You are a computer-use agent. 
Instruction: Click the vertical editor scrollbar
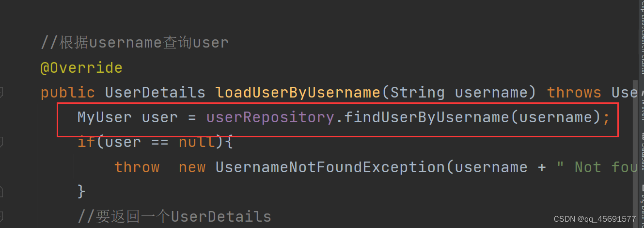635,146
